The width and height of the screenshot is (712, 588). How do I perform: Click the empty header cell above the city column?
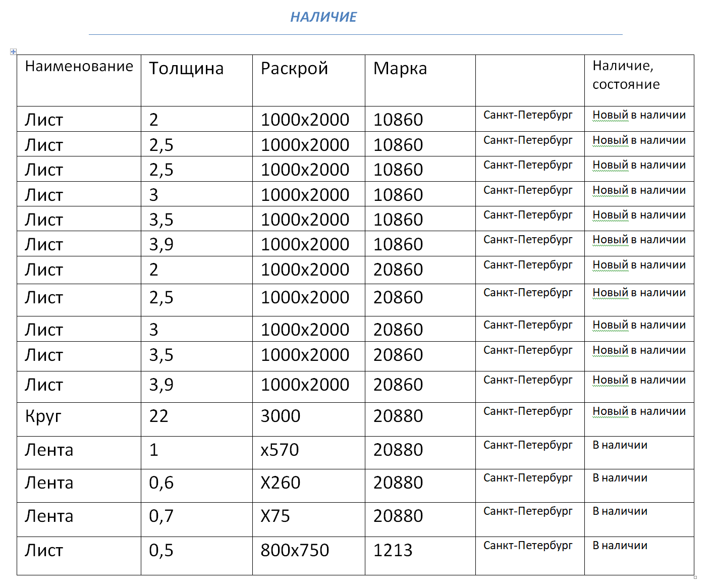[x=529, y=80]
